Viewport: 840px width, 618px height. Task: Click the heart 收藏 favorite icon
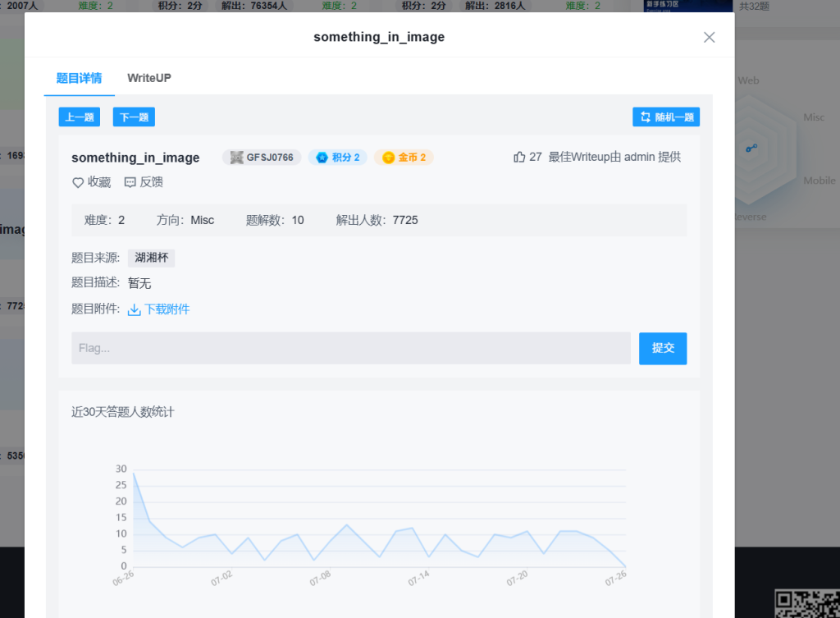click(79, 182)
